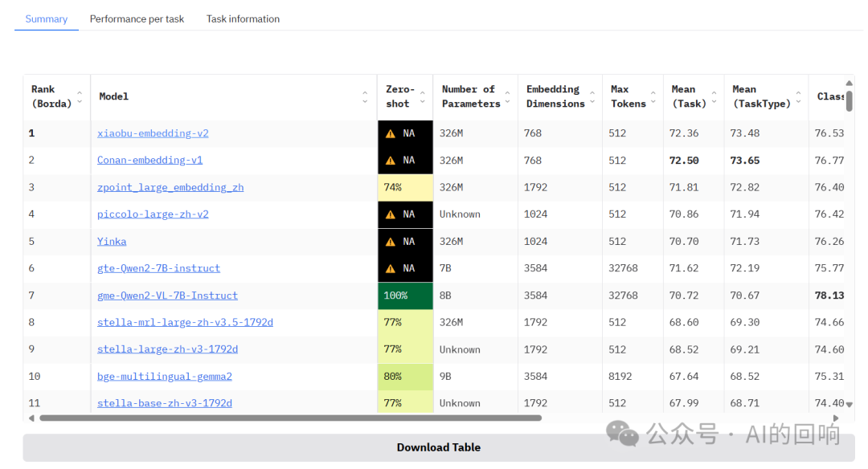Sort by Max Tokens arrows
The width and height of the screenshot is (868, 469).
[x=653, y=97]
